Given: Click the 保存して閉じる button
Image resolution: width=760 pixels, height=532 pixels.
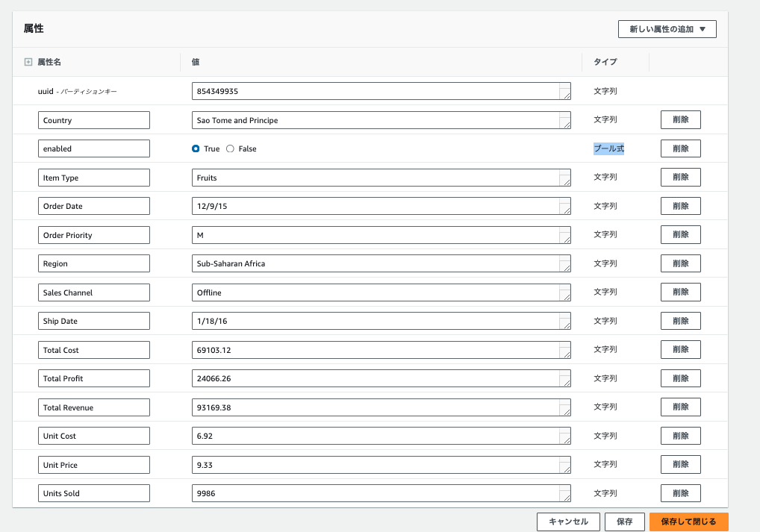Looking at the screenshot, I should click(688, 522).
